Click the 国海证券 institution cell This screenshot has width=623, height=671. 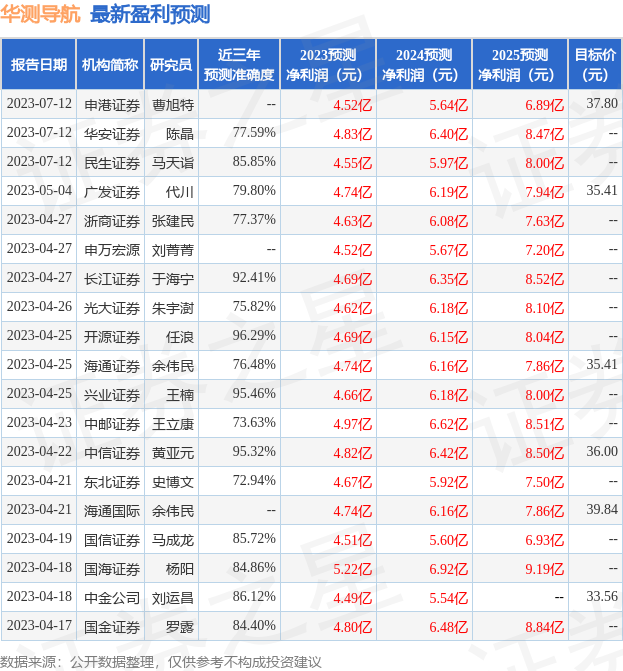(x=112, y=569)
